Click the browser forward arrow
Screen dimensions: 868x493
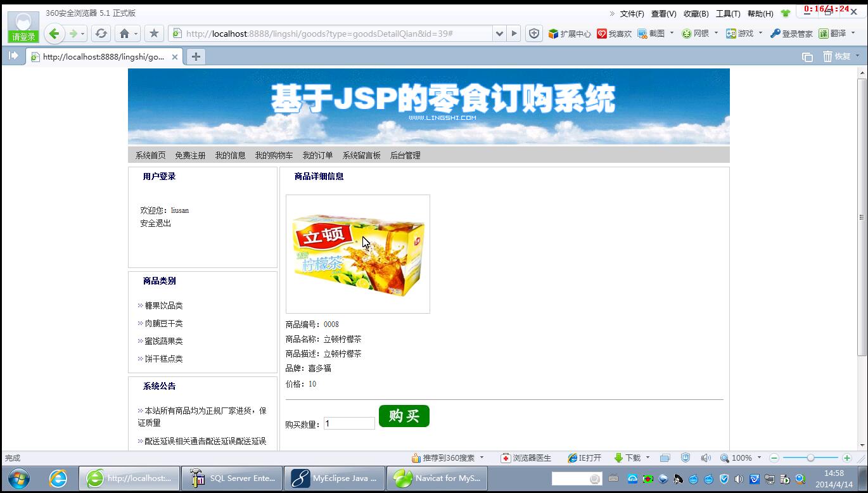coord(73,34)
